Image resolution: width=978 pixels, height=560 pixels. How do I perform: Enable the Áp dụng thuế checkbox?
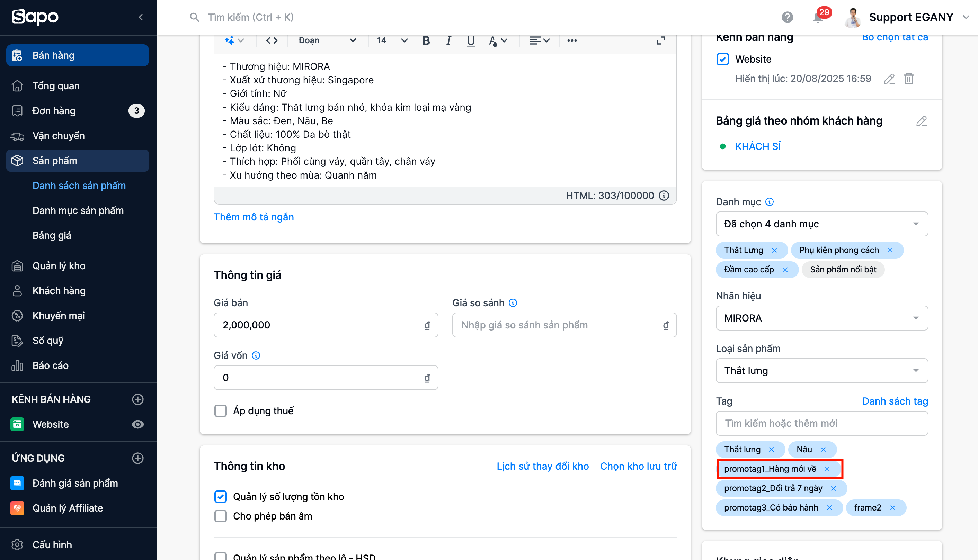point(221,411)
